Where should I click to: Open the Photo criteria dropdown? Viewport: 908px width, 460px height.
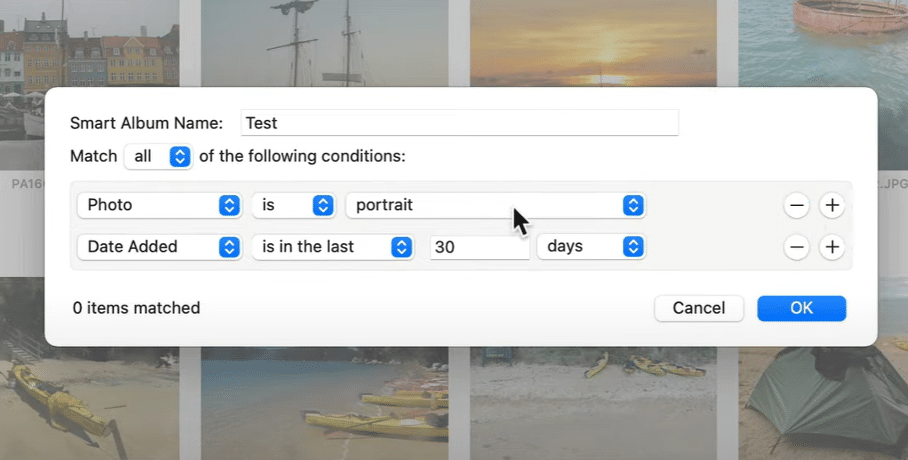159,205
